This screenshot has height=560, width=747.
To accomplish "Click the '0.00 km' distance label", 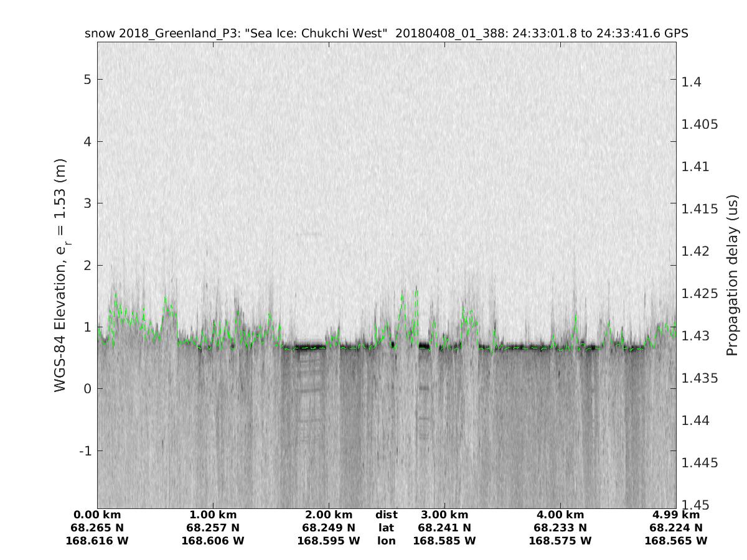I will [97, 515].
